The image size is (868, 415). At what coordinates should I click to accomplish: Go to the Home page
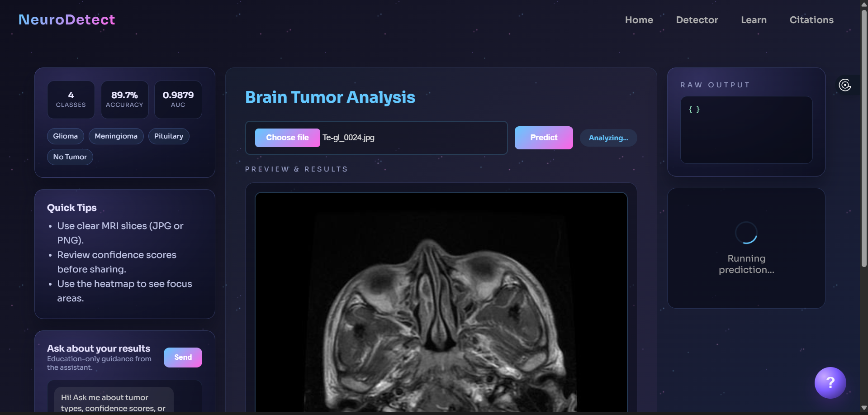tap(639, 20)
